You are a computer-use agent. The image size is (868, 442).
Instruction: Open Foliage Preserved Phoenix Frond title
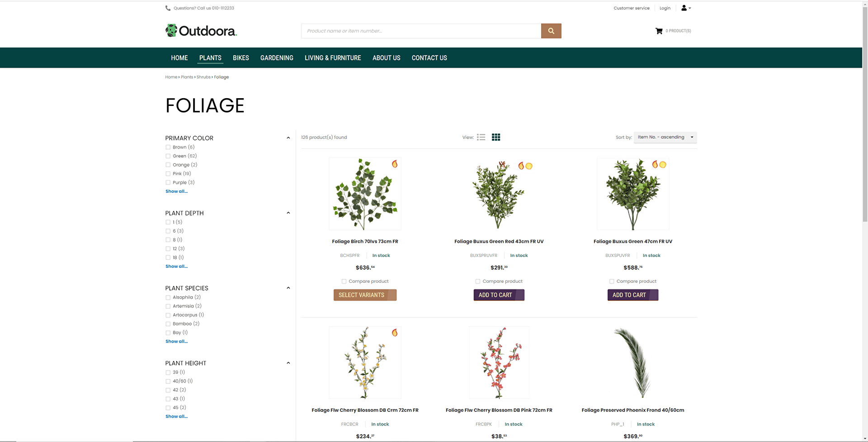[632, 410]
